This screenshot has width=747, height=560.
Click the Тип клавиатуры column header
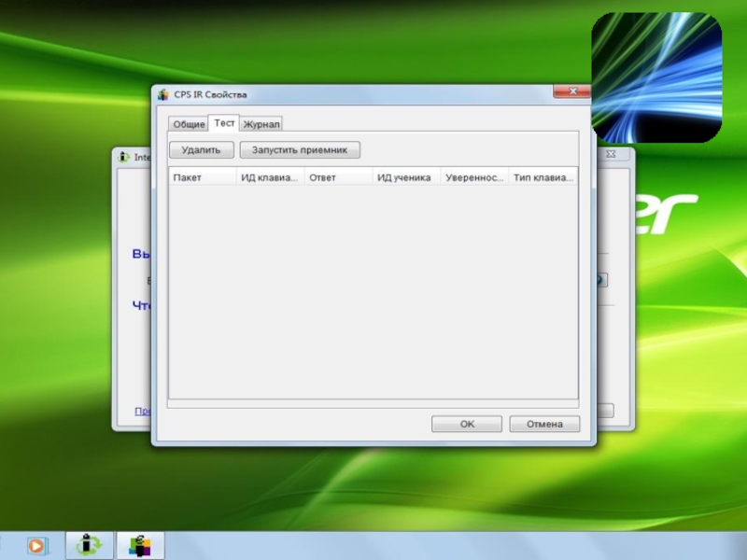[543, 177]
